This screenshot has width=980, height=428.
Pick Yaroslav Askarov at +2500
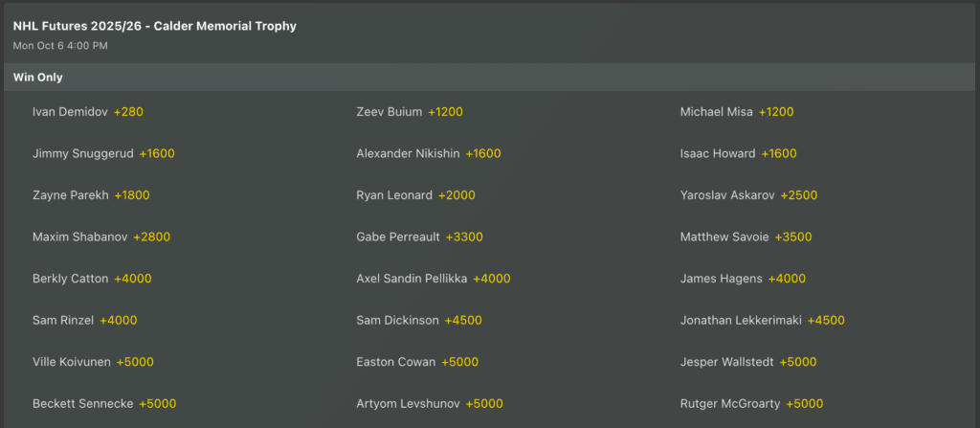tap(798, 195)
